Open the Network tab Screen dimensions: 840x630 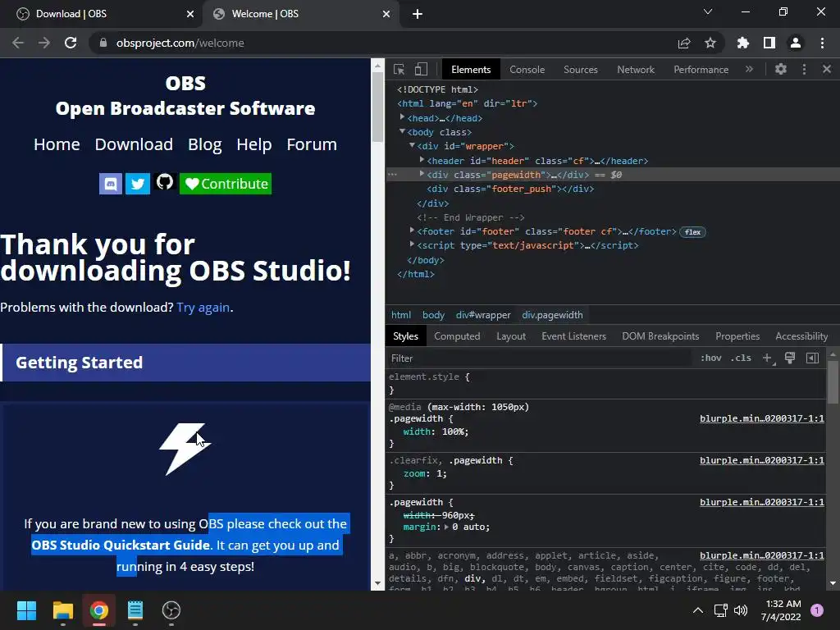point(636,70)
